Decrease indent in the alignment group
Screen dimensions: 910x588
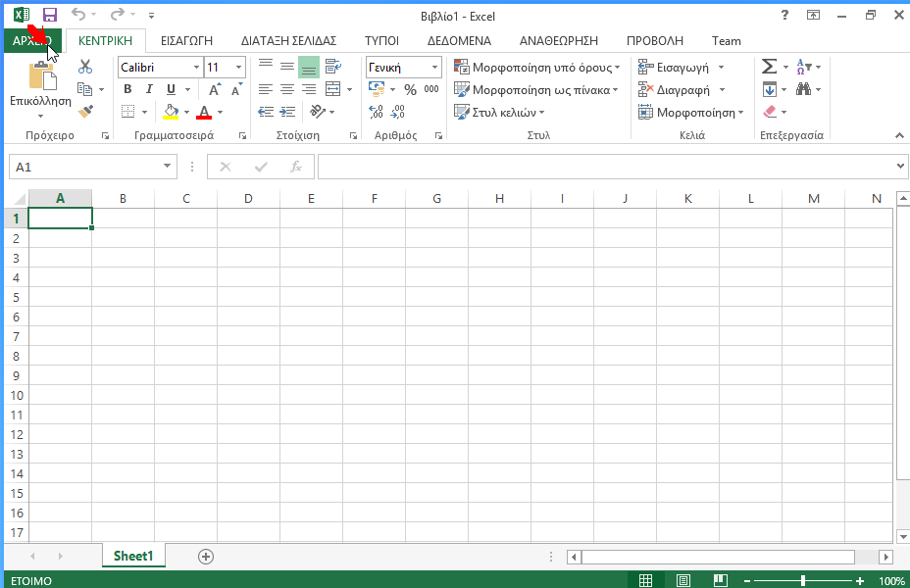265,112
